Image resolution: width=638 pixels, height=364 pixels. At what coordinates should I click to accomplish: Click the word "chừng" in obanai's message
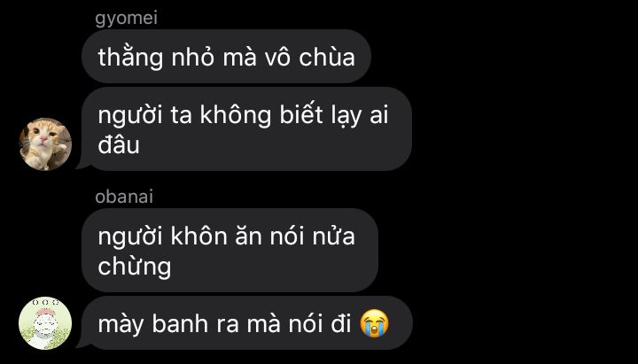(135, 267)
